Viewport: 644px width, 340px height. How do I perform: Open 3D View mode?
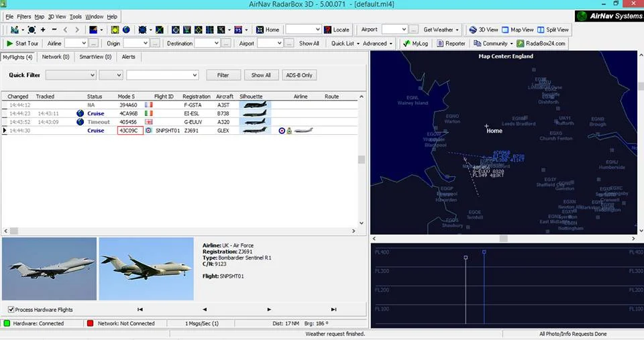click(484, 30)
